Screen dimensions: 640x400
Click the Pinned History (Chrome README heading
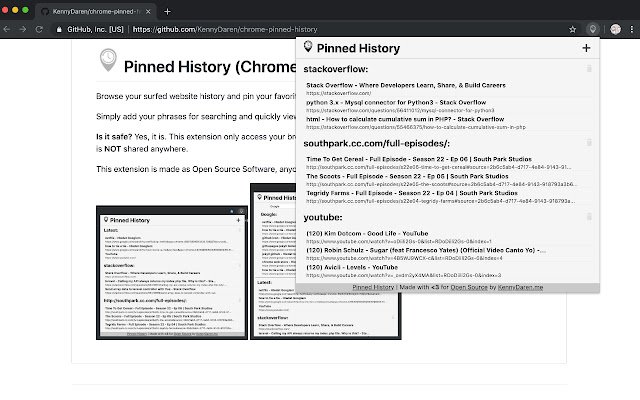point(210,67)
